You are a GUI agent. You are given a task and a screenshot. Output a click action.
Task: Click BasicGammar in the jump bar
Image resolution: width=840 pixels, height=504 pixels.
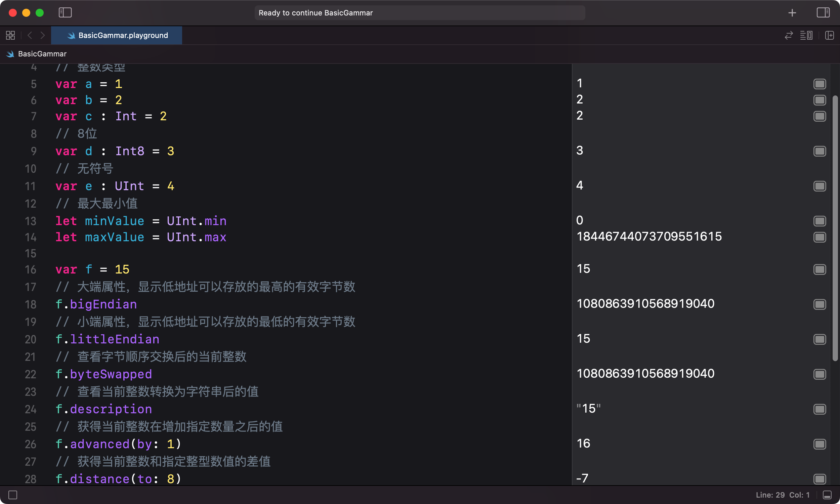(x=42, y=54)
